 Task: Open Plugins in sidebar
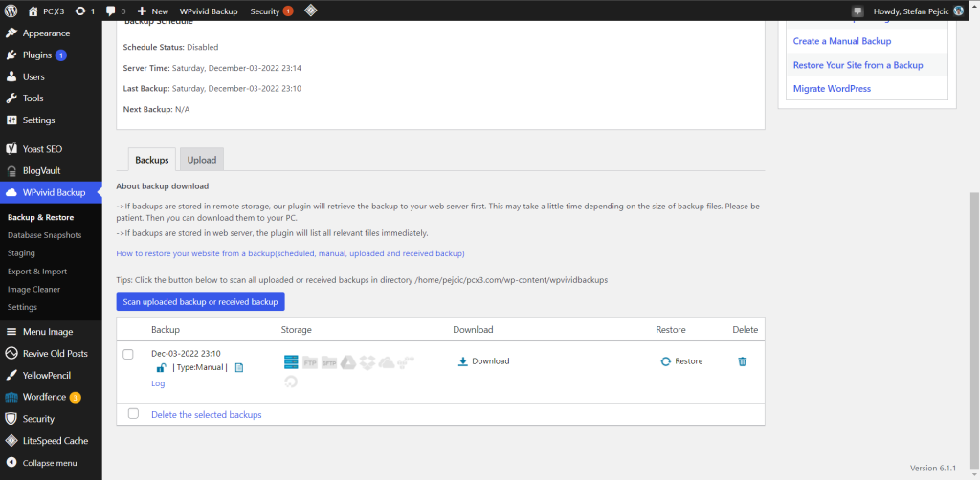click(x=51, y=55)
